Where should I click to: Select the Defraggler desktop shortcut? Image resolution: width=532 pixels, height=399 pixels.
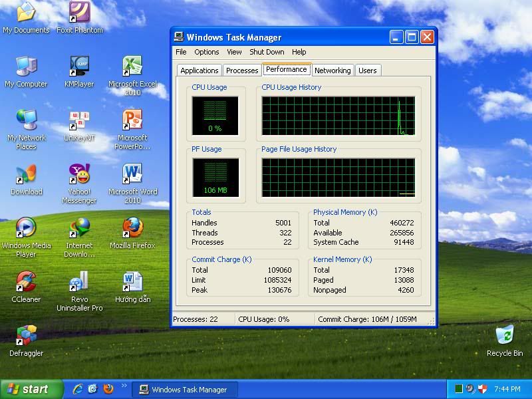[26, 341]
